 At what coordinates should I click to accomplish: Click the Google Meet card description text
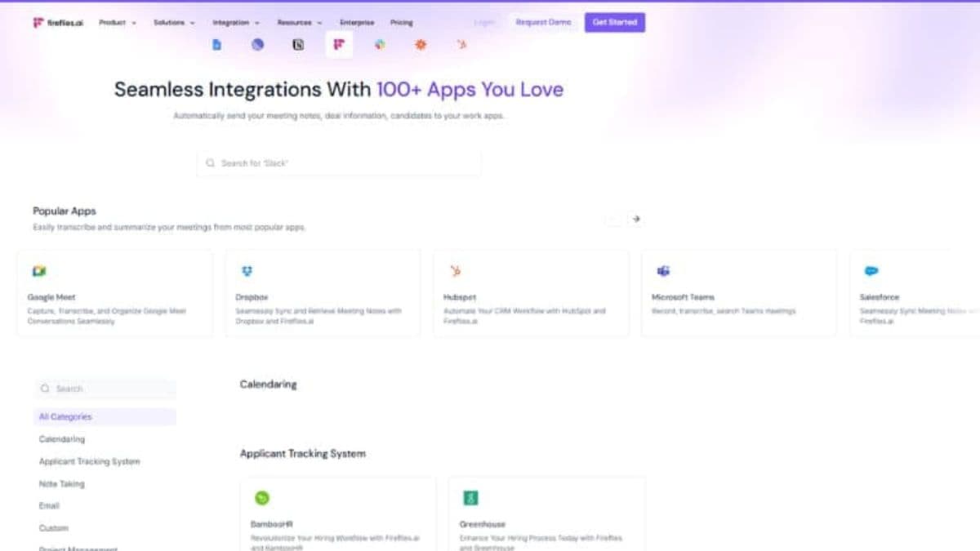107,316
